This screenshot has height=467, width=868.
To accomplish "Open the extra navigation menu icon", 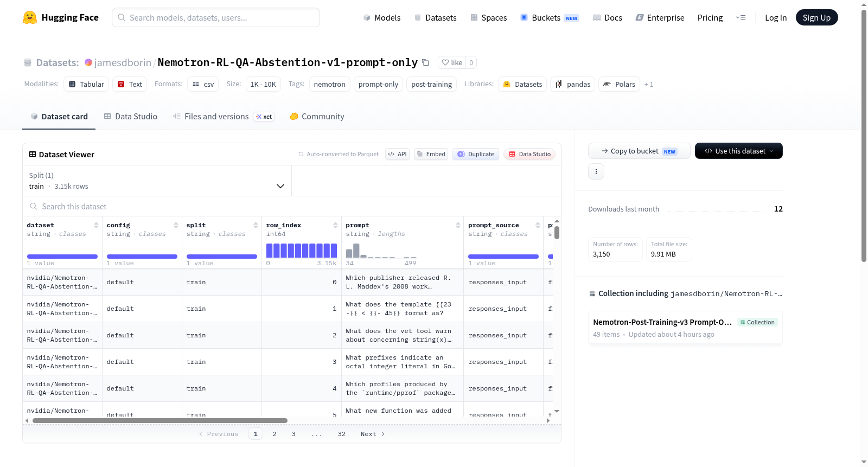I will pos(741,17).
